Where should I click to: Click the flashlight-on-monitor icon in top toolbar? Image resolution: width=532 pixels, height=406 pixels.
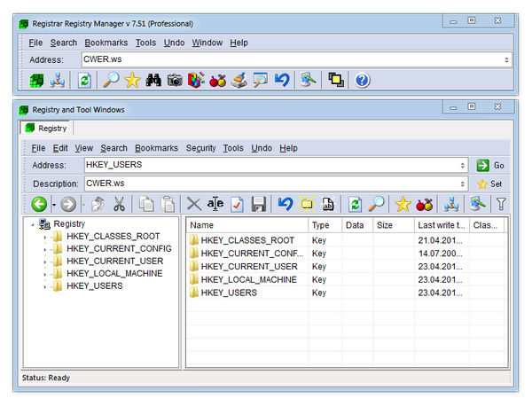pos(309,81)
